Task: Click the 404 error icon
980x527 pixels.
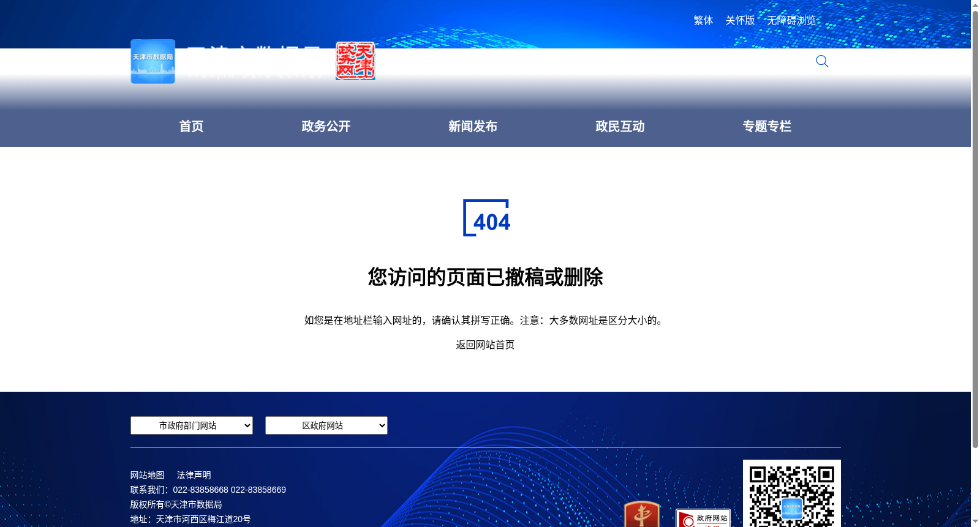Action: click(x=486, y=217)
